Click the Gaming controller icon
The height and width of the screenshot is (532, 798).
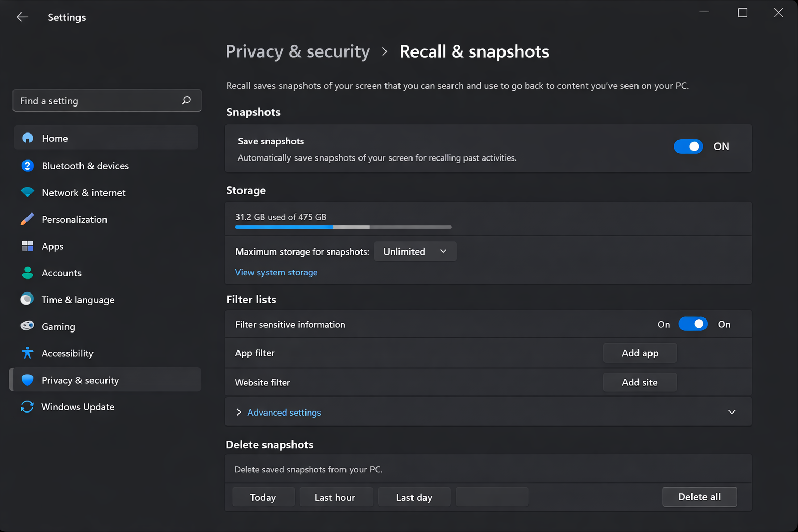pos(27,326)
